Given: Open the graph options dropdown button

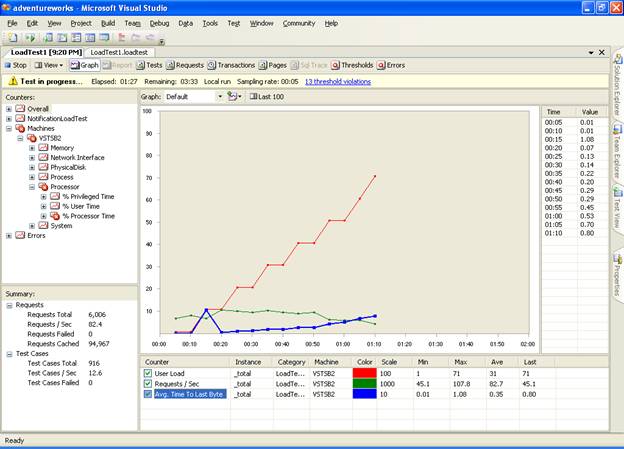Looking at the screenshot, I should point(234,96).
